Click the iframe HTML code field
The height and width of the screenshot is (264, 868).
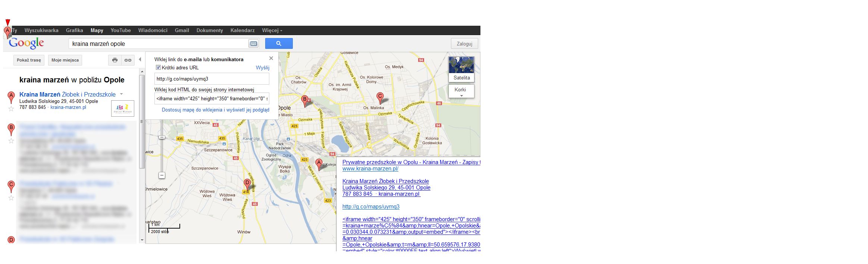click(x=211, y=98)
